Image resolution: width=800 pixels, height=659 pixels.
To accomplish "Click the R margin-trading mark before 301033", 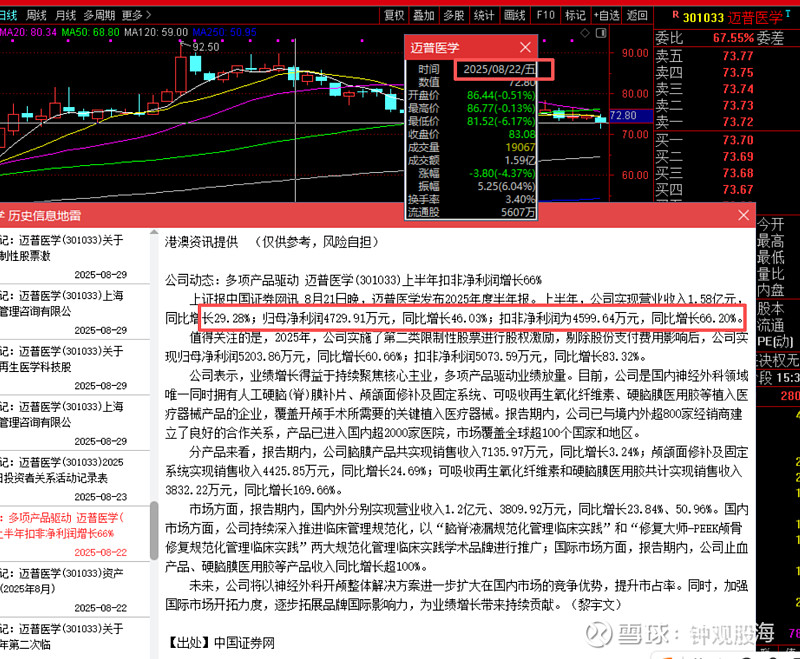I will (x=676, y=15).
